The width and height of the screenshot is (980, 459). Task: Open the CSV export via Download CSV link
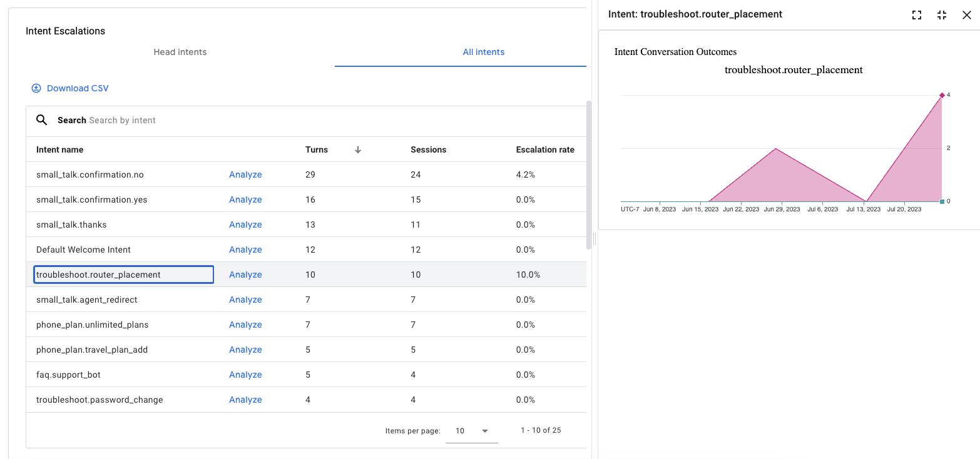pyautogui.click(x=77, y=88)
